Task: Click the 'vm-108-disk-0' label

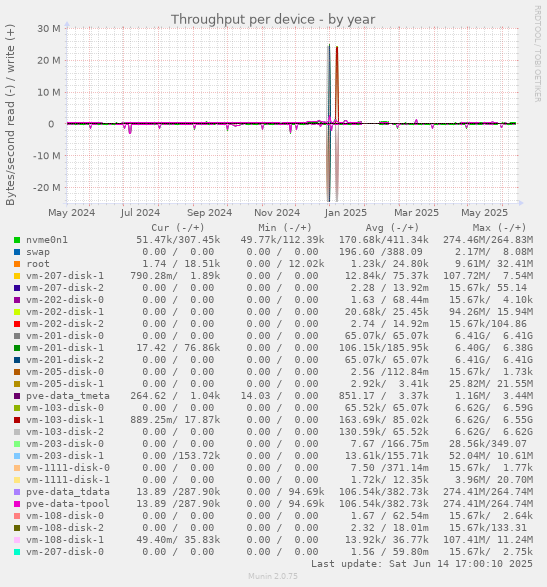Action: point(65,516)
